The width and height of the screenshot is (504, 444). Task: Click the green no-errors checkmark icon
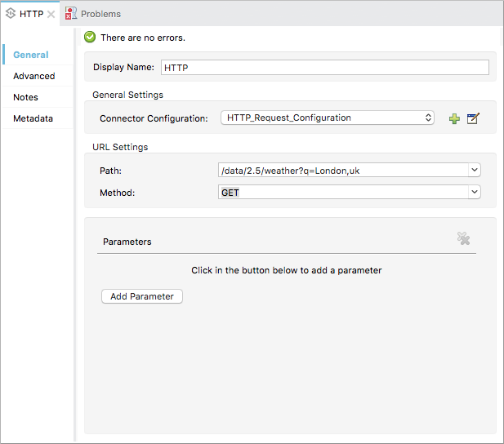tap(91, 38)
